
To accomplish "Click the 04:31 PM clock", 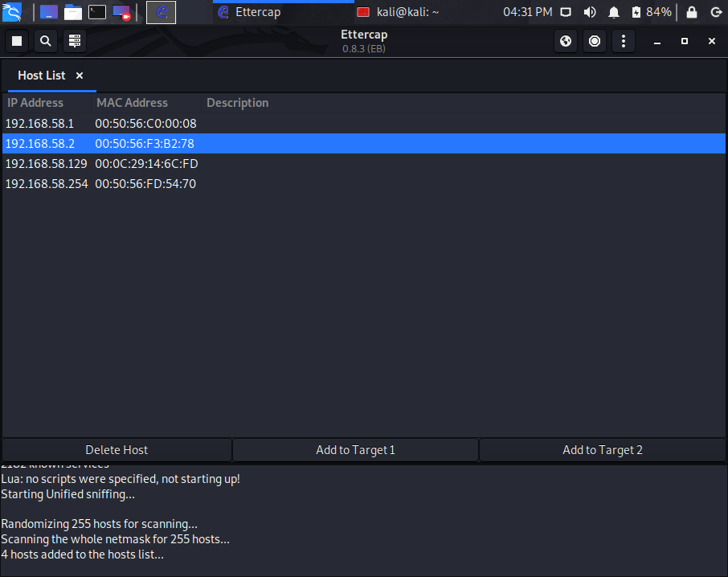I will (527, 12).
